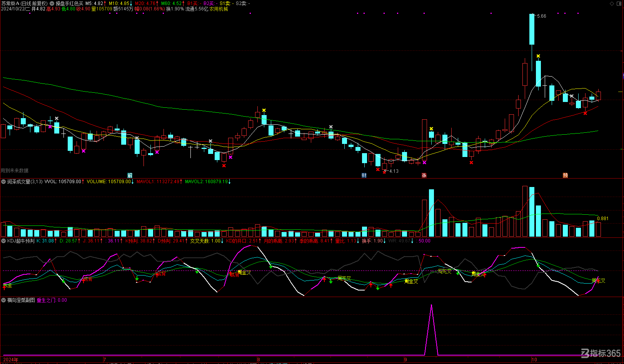The image size is (624, 364).
Task: Open the KDJ超牛预判 indicator dropdown arrow
Action: [3, 241]
